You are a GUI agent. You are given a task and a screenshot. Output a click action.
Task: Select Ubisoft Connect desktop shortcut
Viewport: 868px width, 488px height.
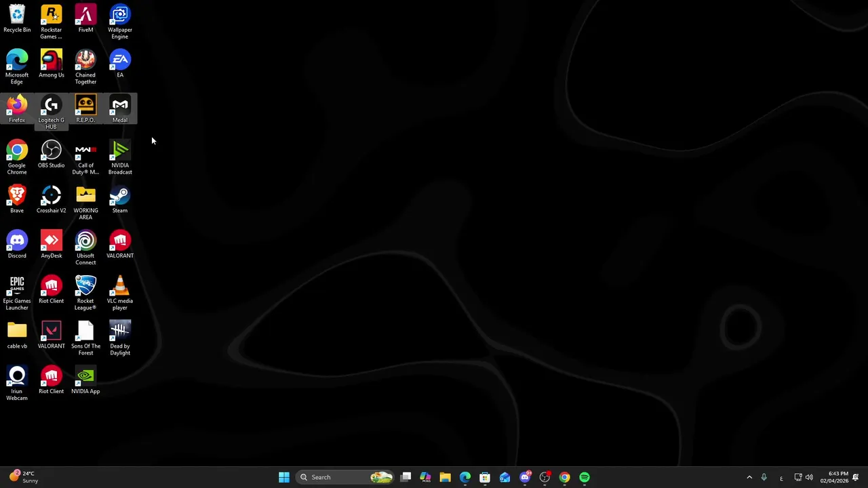[85, 248]
